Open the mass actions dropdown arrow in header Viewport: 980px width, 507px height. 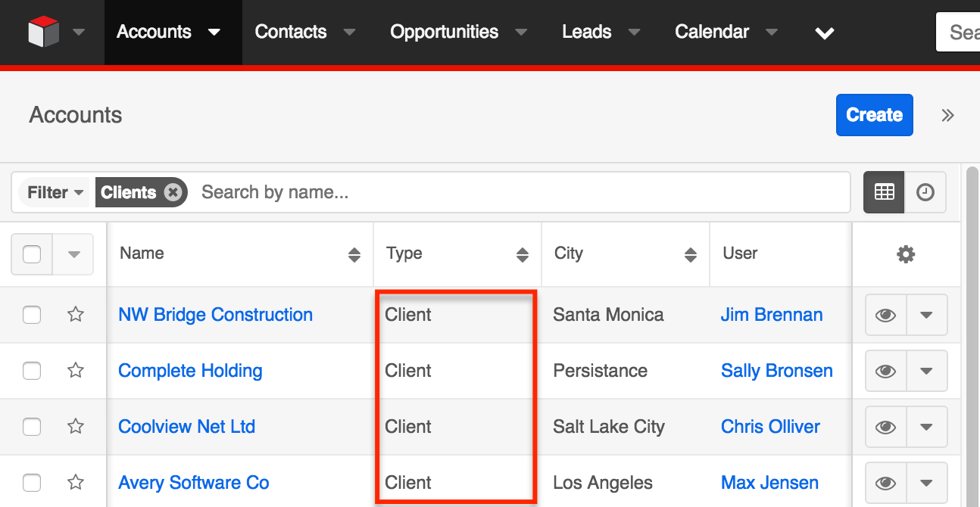(73, 254)
